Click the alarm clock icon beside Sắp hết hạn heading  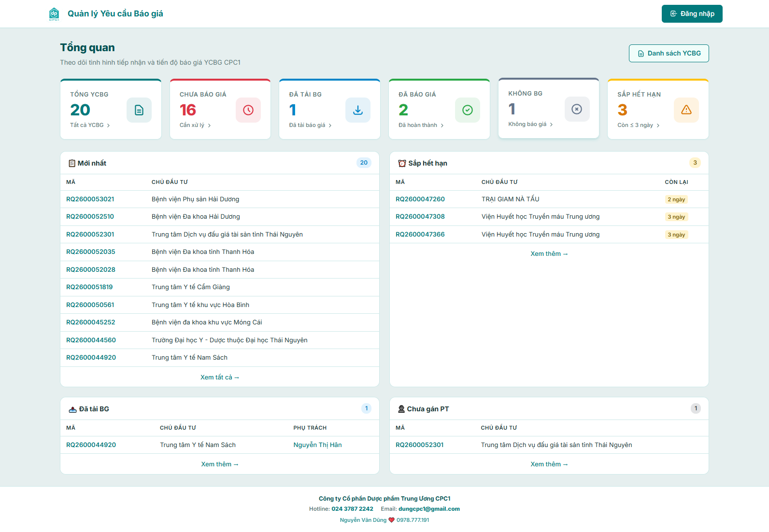(x=402, y=163)
